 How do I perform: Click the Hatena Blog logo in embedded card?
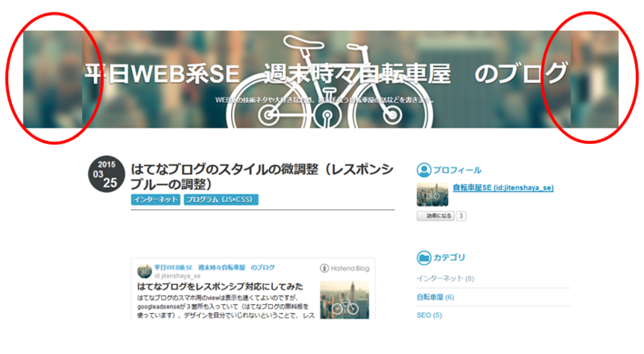345,268
